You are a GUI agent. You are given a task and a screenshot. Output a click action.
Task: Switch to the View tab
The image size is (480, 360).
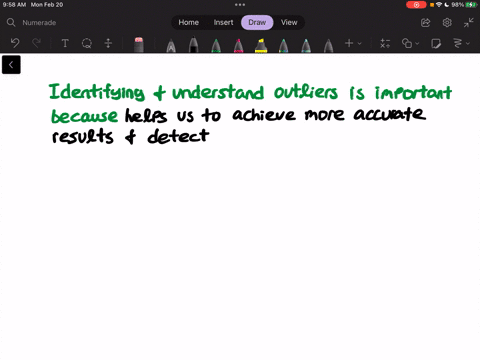(289, 22)
